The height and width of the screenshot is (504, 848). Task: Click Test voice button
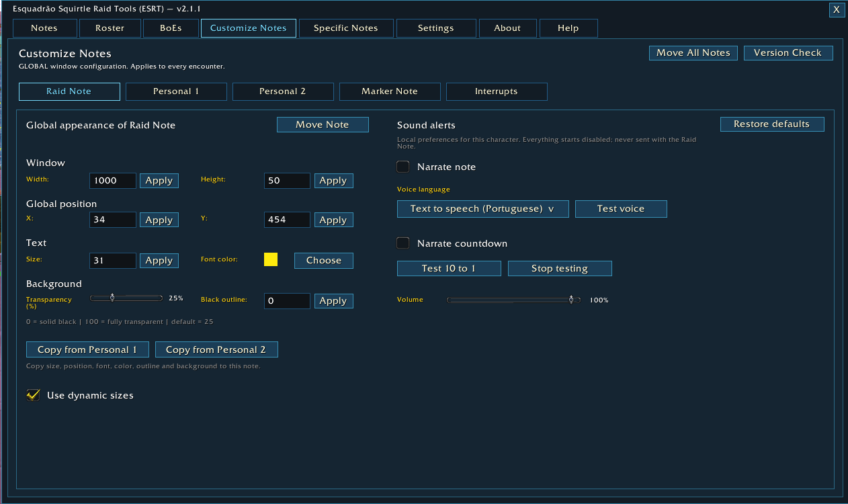click(621, 209)
